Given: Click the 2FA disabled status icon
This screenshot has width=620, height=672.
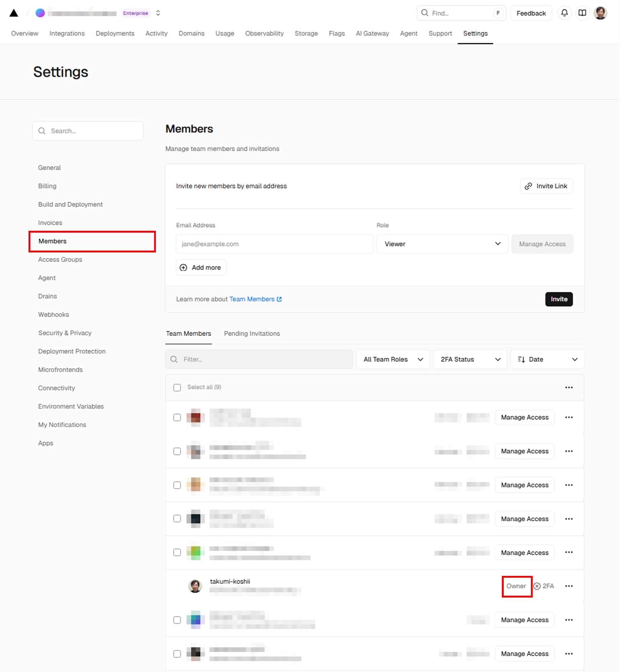Looking at the screenshot, I should pyautogui.click(x=537, y=586).
